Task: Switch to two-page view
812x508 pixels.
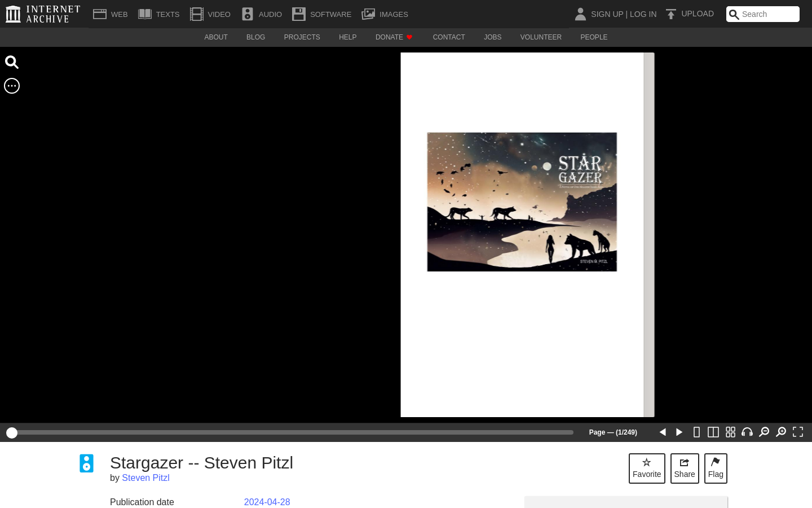Action: pos(713,432)
